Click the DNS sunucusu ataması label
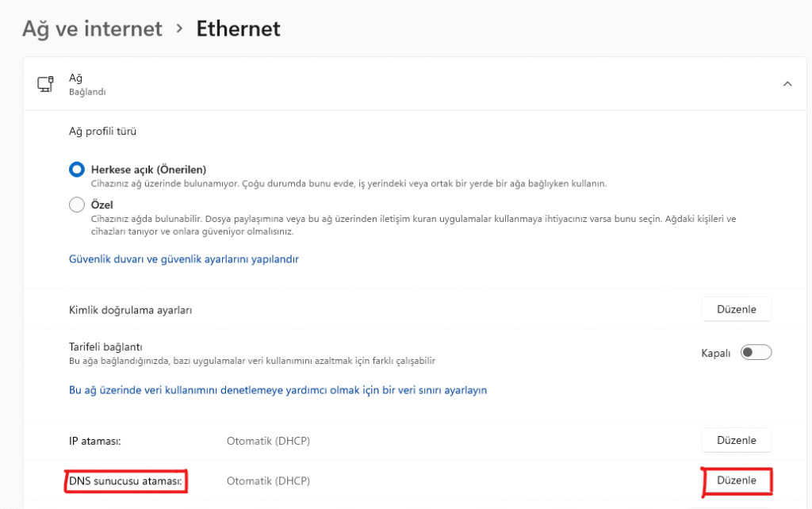Image resolution: width=812 pixels, height=509 pixels. coord(125,481)
